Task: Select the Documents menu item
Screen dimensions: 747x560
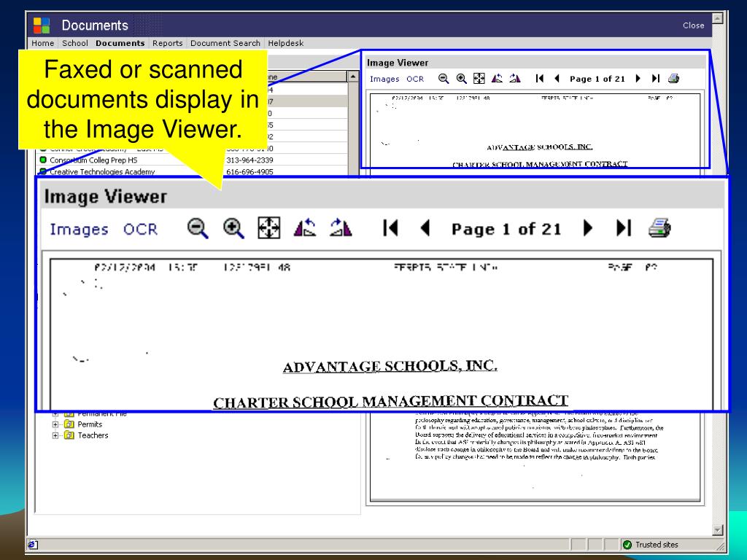Action: [x=120, y=43]
